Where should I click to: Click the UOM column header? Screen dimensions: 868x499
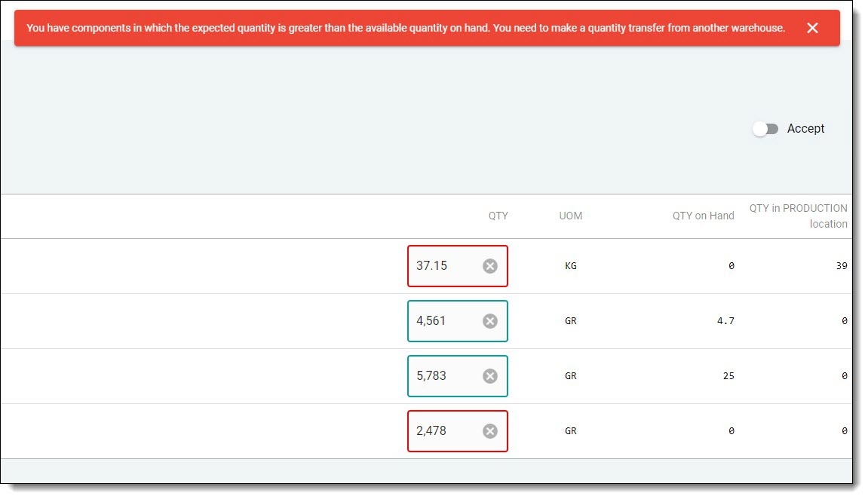(x=570, y=216)
